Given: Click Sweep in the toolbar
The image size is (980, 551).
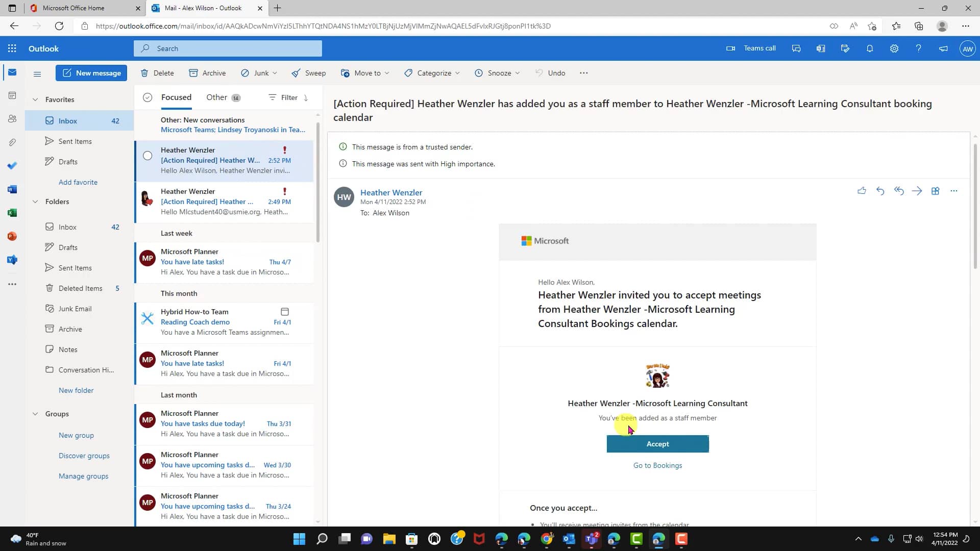Looking at the screenshot, I should [308, 73].
